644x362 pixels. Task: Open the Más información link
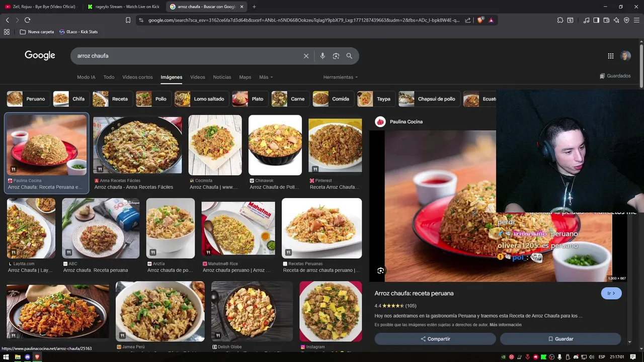point(505,325)
